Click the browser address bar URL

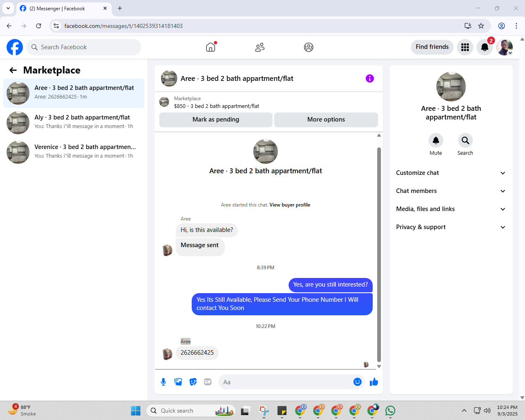[124, 26]
